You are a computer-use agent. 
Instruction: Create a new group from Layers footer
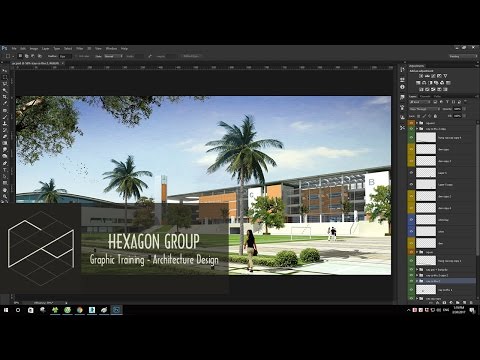click(458, 302)
